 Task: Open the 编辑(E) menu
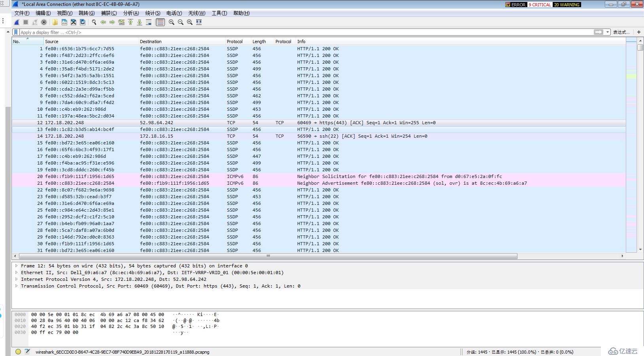[43, 13]
